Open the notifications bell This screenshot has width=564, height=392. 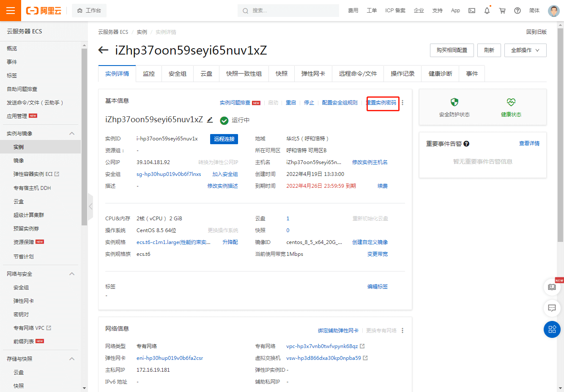[487, 11]
